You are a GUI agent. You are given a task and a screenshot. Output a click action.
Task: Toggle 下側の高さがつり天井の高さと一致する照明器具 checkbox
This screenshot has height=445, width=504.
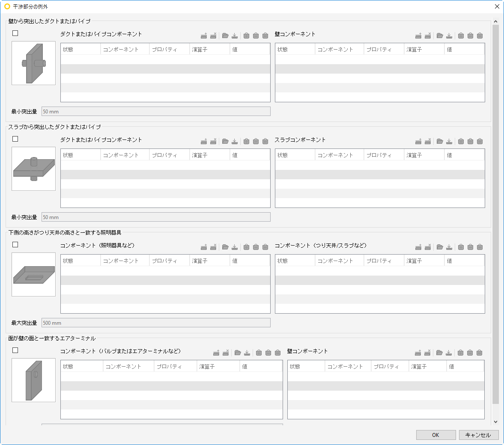pyautogui.click(x=15, y=244)
